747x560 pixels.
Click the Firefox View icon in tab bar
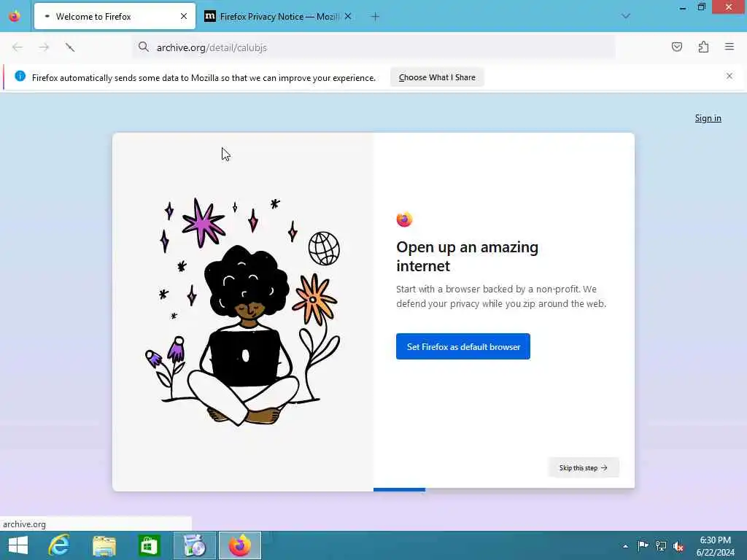click(x=15, y=16)
